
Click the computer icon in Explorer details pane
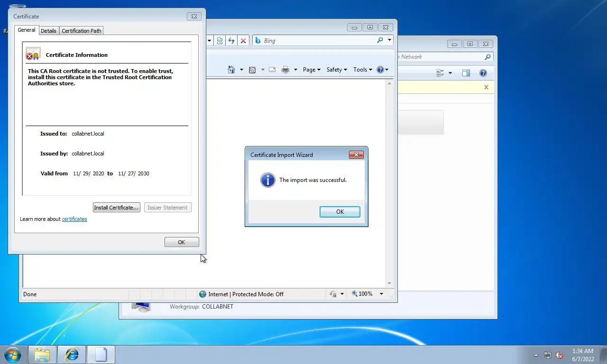pyautogui.click(x=141, y=307)
